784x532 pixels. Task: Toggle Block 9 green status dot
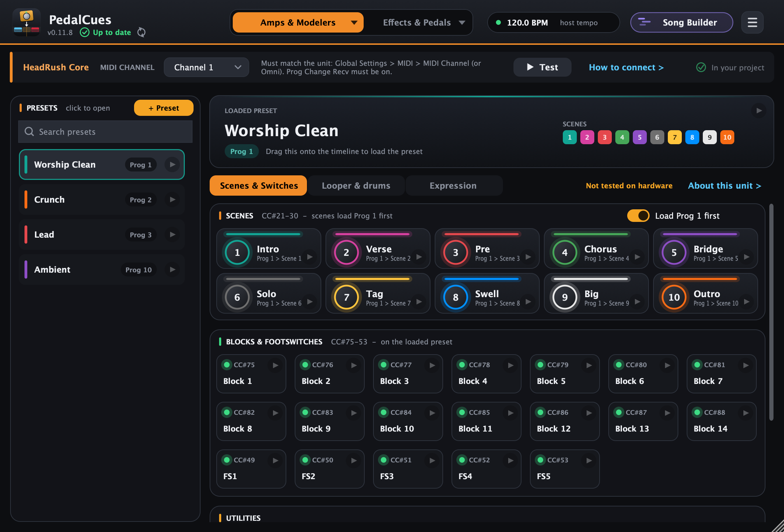[x=305, y=412]
